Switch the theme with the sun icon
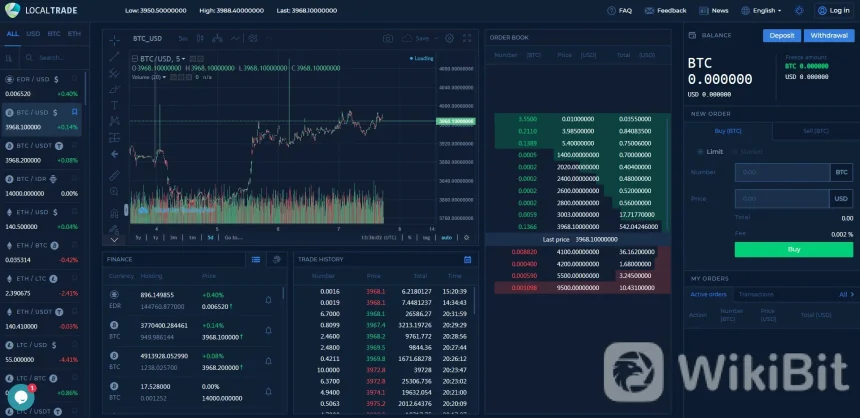Screen dimensions: 860x418 pos(799,10)
